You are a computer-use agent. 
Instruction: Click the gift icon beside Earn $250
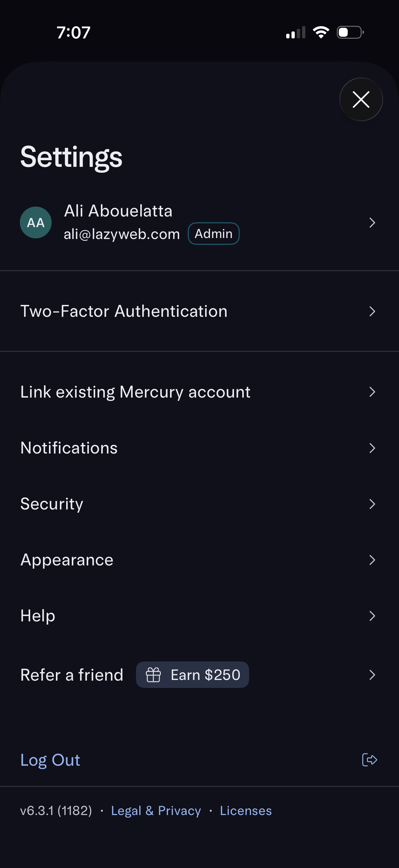click(153, 675)
